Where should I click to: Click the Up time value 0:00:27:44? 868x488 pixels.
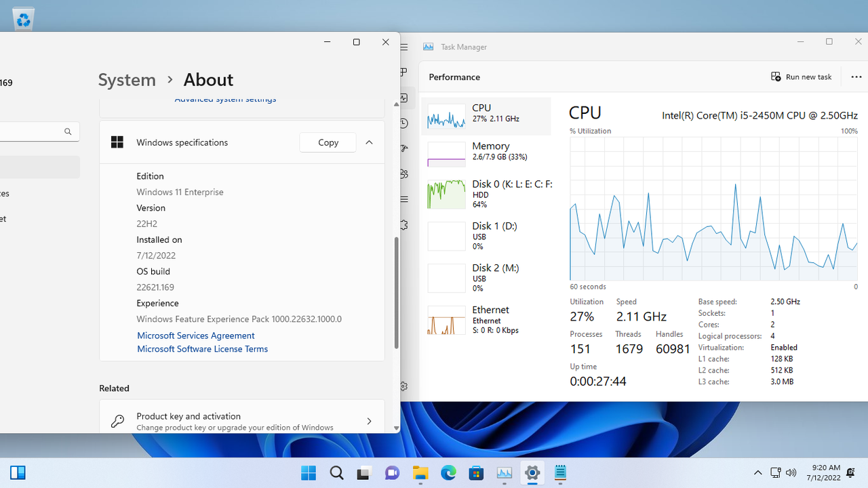pyautogui.click(x=598, y=382)
